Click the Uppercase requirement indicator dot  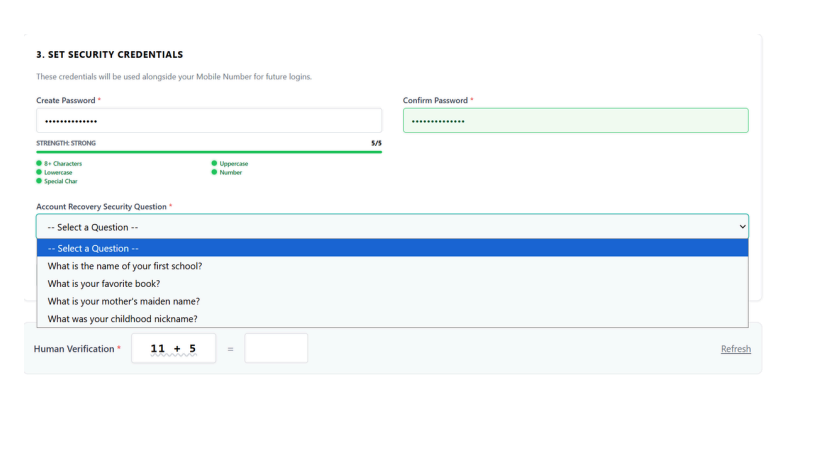(214, 163)
